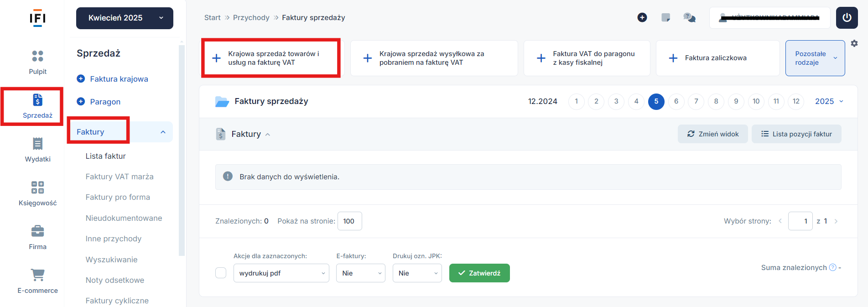Open the Wydatki section icon
This screenshot has height=307, width=868.
point(37,144)
